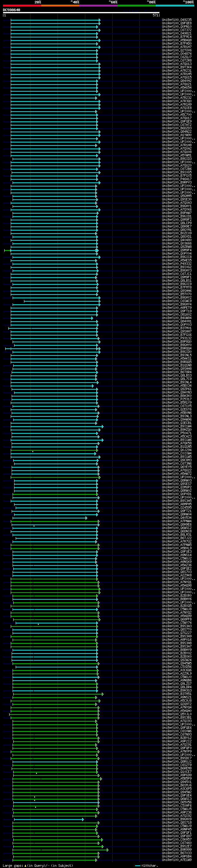Image resolution: width=197 pixels, height=868 pixels.
Task: Select the UniRef100_Q9FT21 label
Action: pyautogui.click(x=177, y=511)
